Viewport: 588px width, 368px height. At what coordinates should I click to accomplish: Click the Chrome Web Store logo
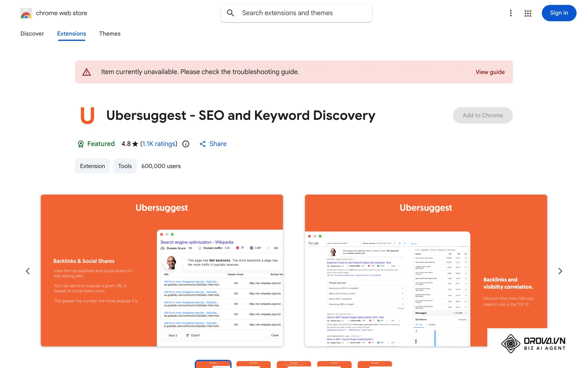click(26, 13)
